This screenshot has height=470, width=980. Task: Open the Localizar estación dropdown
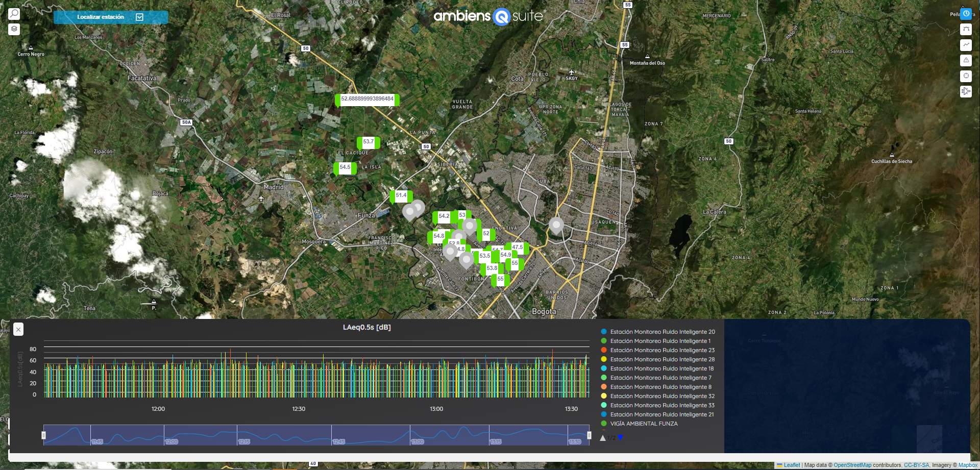pos(111,17)
